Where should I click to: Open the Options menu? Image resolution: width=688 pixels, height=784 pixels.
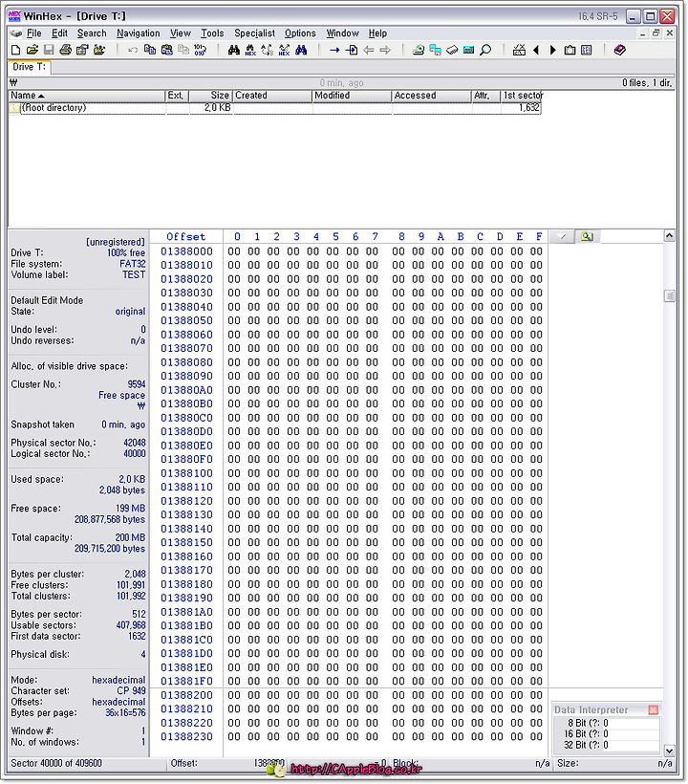click(300, 33)
